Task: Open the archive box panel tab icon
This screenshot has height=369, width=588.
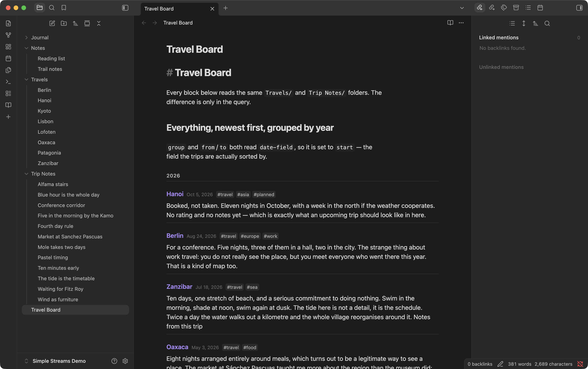Action: click(x=516, y=8)
